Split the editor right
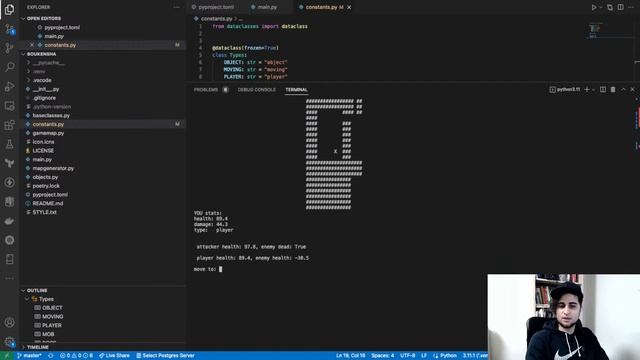 click(620, 7)
